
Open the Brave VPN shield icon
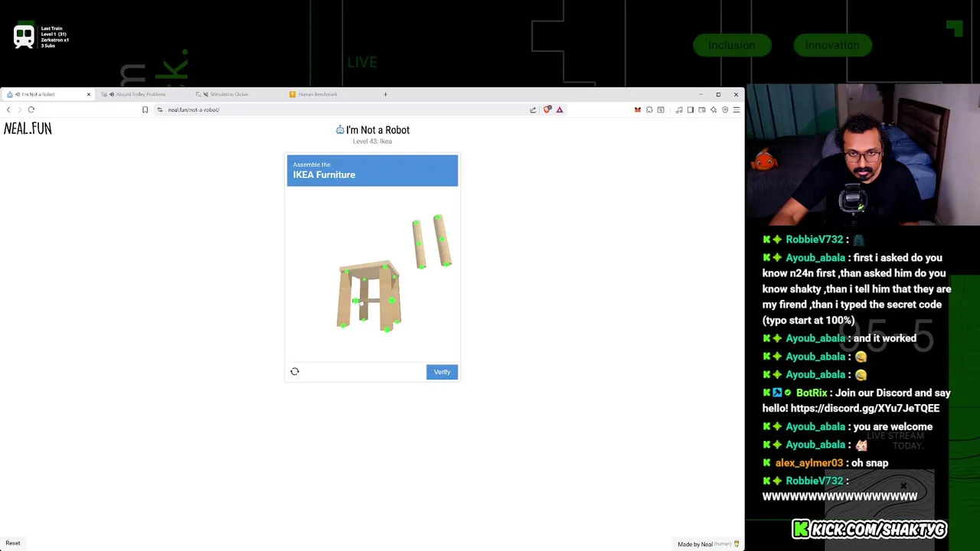[x=725, y=109]
